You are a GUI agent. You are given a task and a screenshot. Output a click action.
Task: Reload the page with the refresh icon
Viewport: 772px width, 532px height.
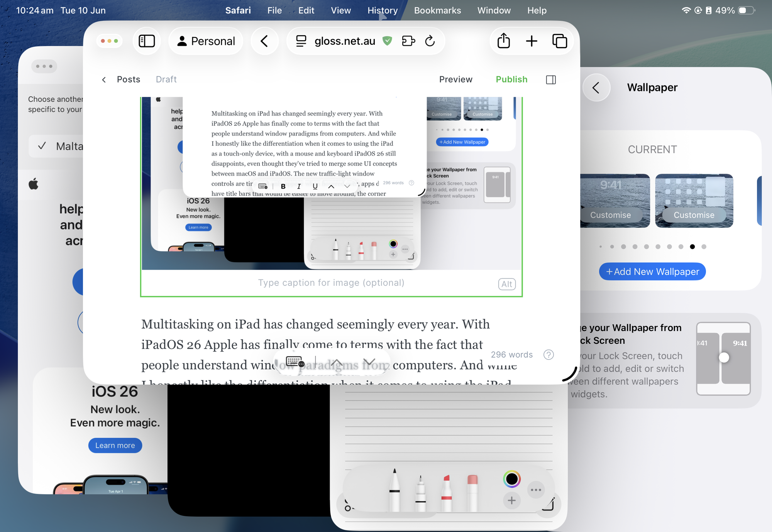tap(430, 41)
